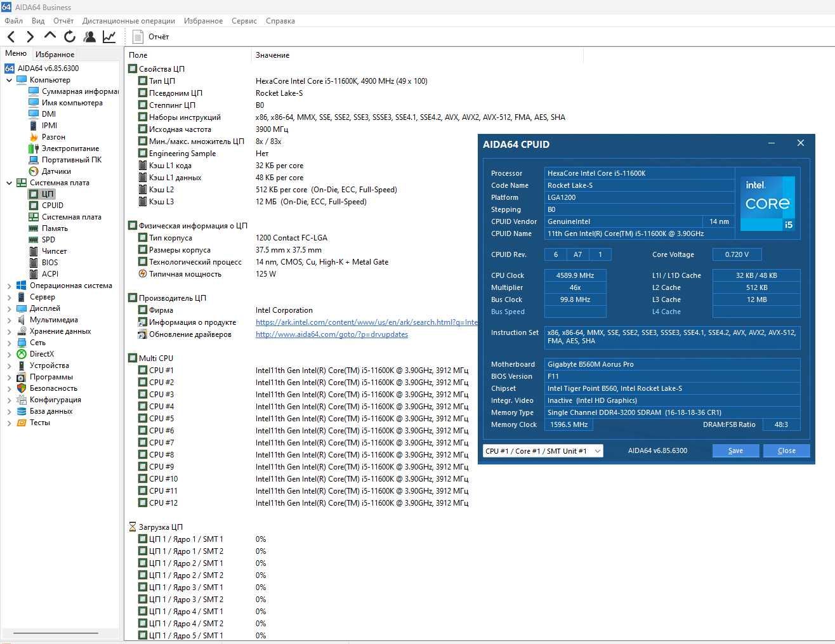Expand the Хранение данных node
The width and height of the screenshot is (835, 644).
pos(9,331)
